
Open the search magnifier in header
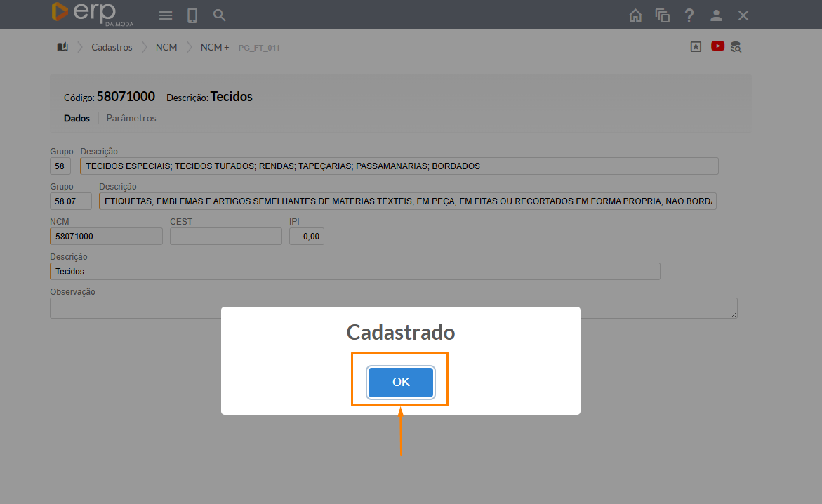pyautogui.click(x=219, y=15)
